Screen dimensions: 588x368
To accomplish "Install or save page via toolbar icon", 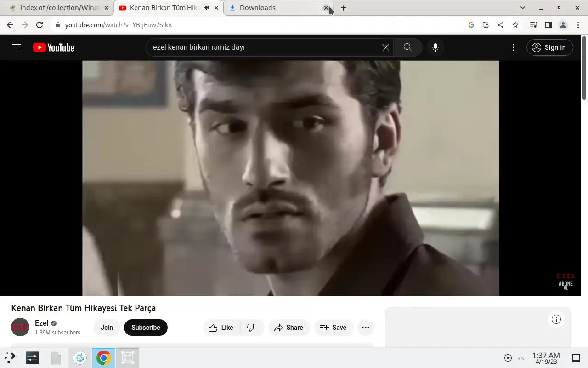I will point(486,25).
